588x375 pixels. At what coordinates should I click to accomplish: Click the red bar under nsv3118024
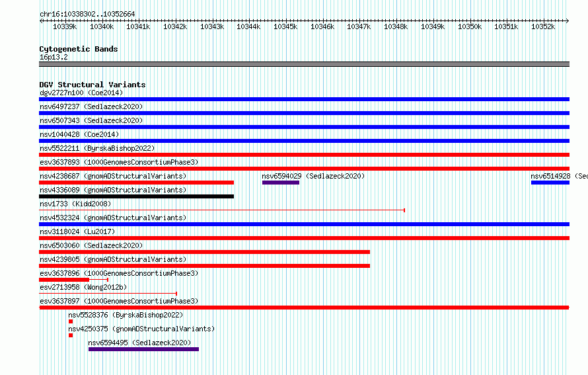coord(304,238)
